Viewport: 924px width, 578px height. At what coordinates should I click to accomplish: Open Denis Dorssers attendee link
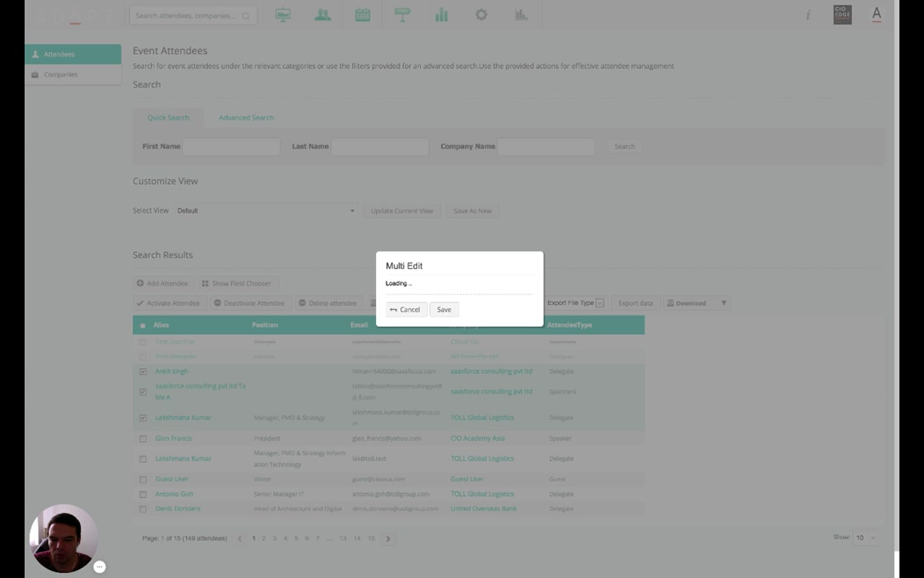(x=178, y=509)
